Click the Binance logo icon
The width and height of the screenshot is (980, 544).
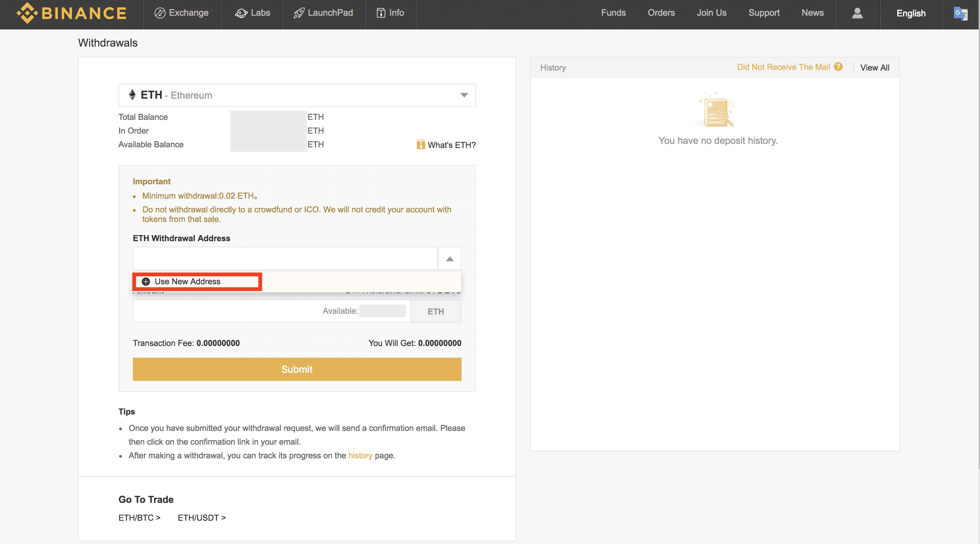click(27, 13)
